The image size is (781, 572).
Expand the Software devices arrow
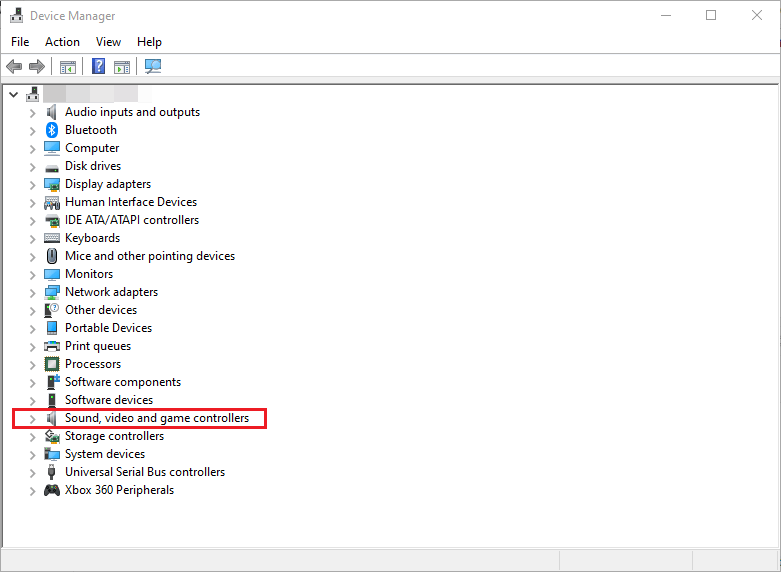(x=32, y=401)
